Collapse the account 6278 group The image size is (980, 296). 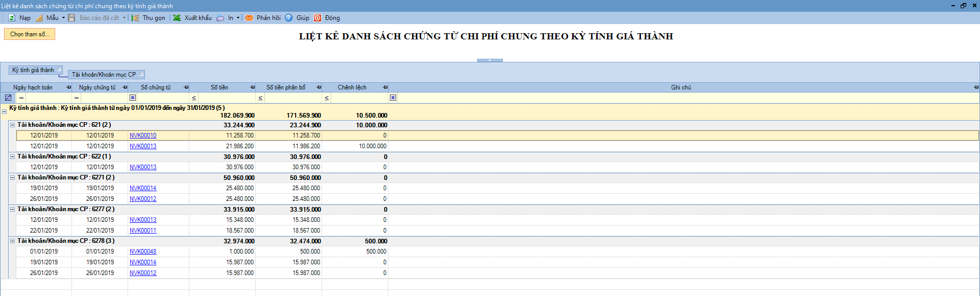(13, 241)
